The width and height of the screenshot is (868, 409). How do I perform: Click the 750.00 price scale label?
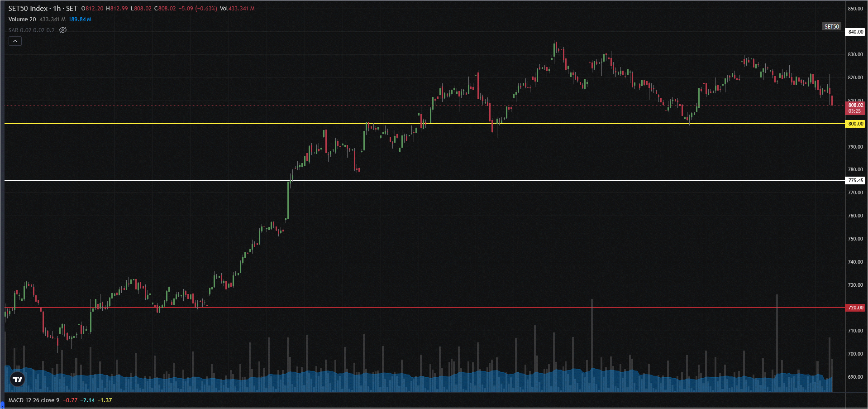point(855,239)
